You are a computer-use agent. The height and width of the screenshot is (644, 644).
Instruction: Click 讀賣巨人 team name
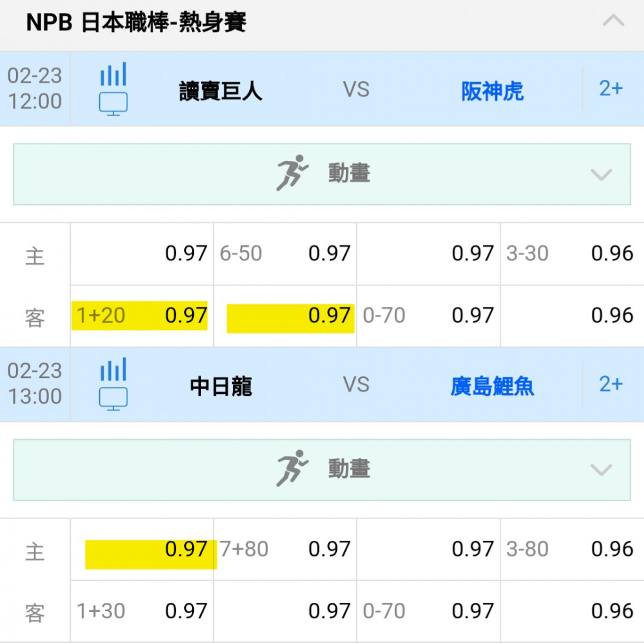(x=220, y=91)
